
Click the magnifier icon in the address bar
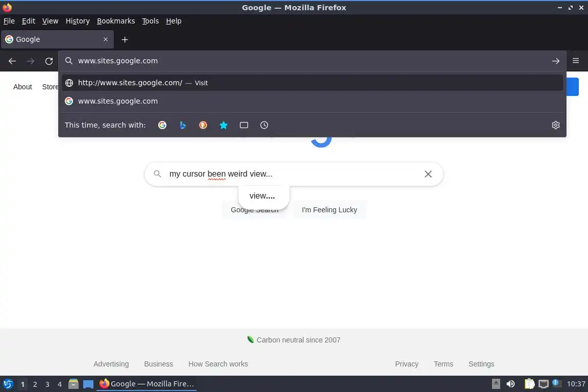[68, 61]
